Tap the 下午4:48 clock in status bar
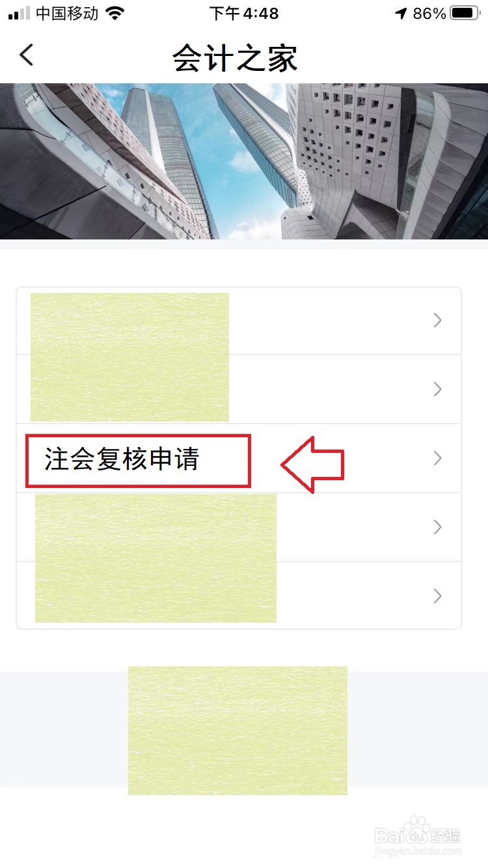Screen dimensions: 488x868 pos(244,14)
